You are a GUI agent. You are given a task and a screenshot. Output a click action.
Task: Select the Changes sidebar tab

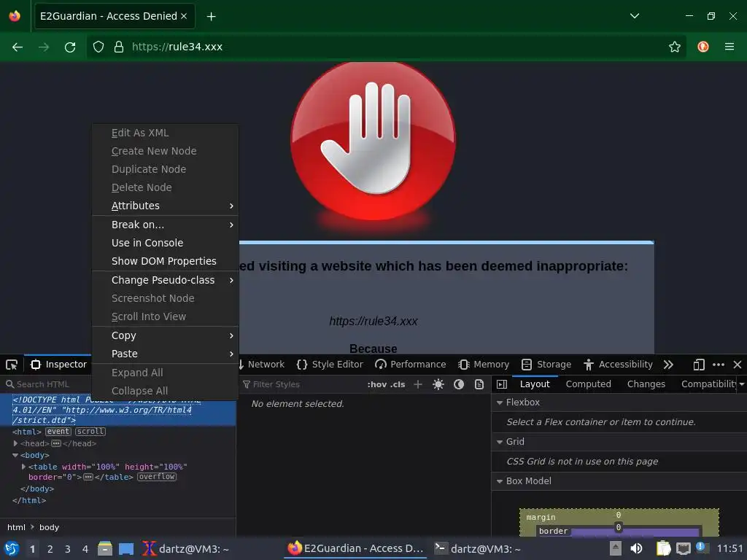click(x=646, y=384)
